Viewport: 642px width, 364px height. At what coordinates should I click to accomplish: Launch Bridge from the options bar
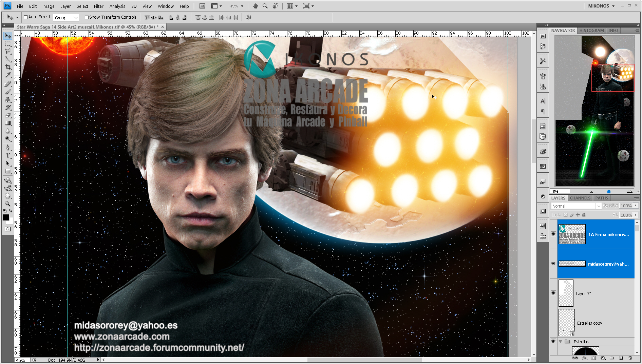click(202, 6)
